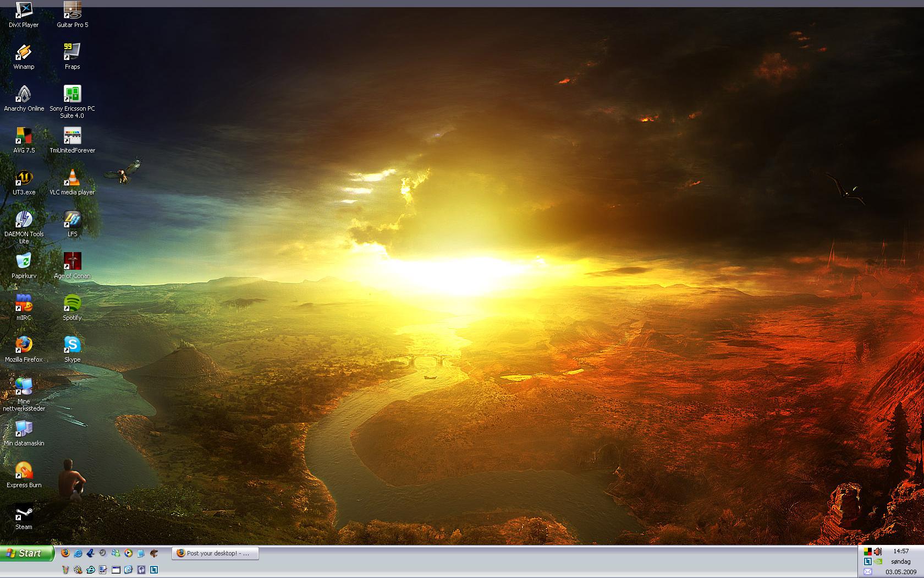Select the AVG 7.5 desktop icon

pos(24,140)
